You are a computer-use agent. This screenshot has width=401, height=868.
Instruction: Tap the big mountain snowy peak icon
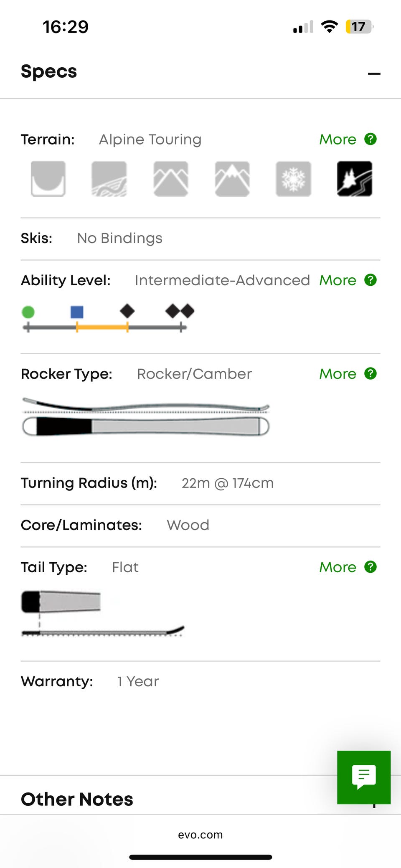232,179
